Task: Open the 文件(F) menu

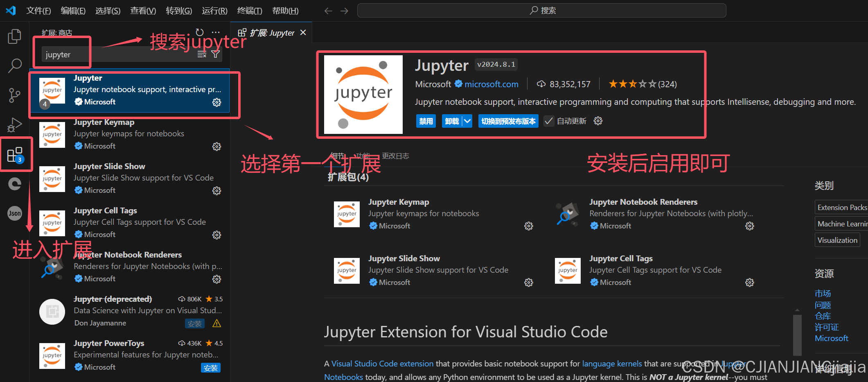Action: tap(39, 11)
